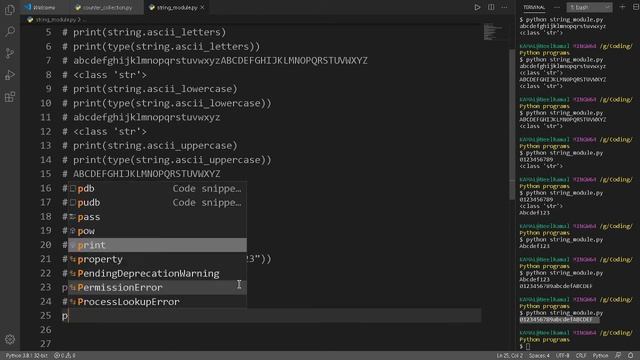640x360 pixels.
Task: Choose the pdb code snippet suggestion
Action: pos(157,188)
